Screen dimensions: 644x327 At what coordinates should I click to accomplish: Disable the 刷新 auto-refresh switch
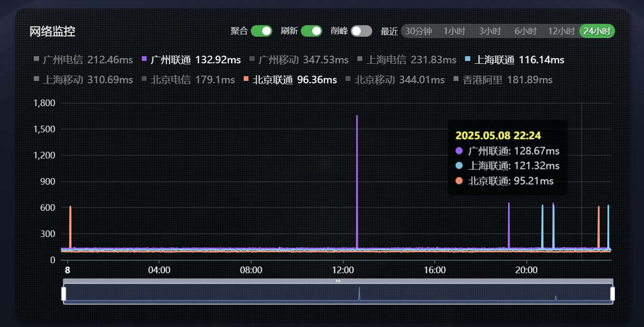pyautogui.click(x=311, y=31)
